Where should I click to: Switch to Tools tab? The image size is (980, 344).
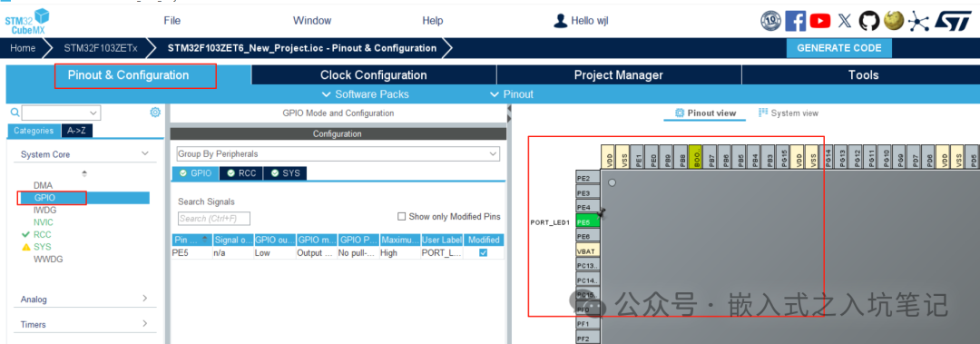point(863,75)
